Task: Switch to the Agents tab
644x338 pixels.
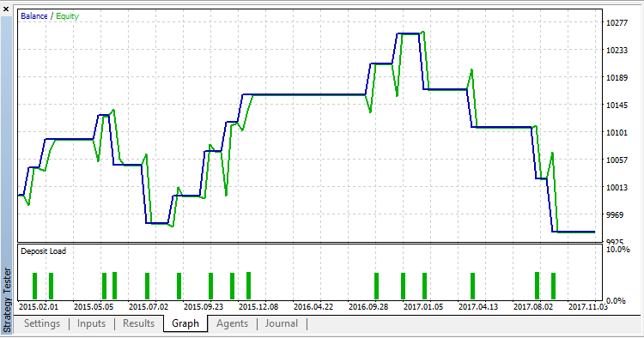Action: point(232,323)
